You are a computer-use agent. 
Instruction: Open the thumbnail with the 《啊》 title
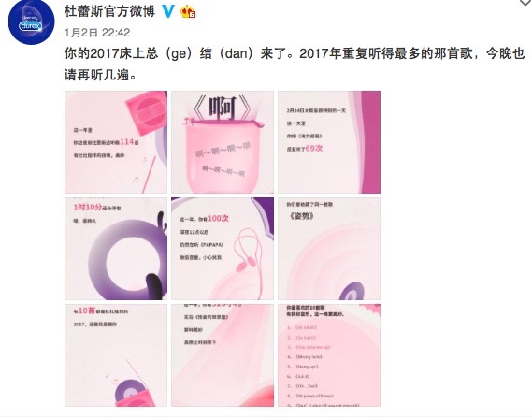tap(223, 142)
